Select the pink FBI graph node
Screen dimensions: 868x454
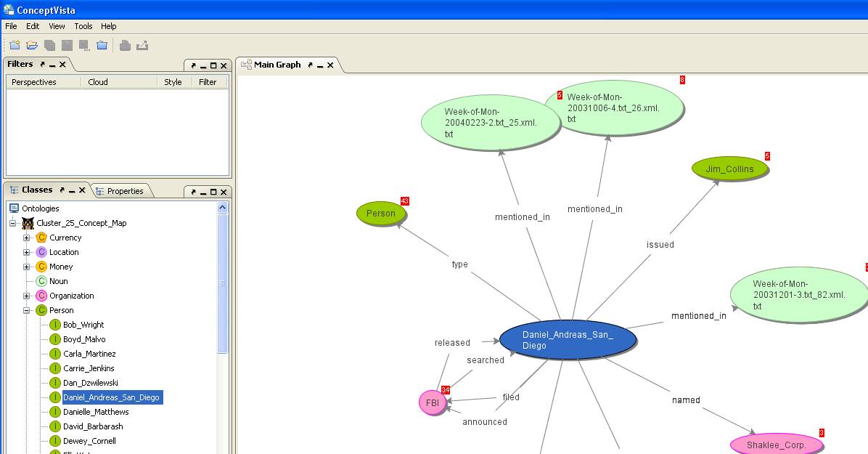[431, 402]
